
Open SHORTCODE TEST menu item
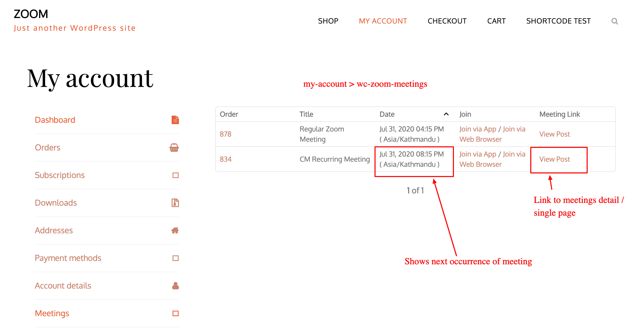click(558, 21)
